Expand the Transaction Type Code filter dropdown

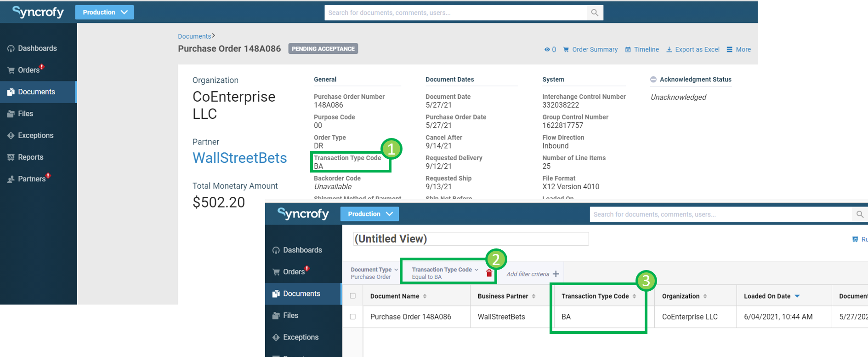(x=477, y=270)
